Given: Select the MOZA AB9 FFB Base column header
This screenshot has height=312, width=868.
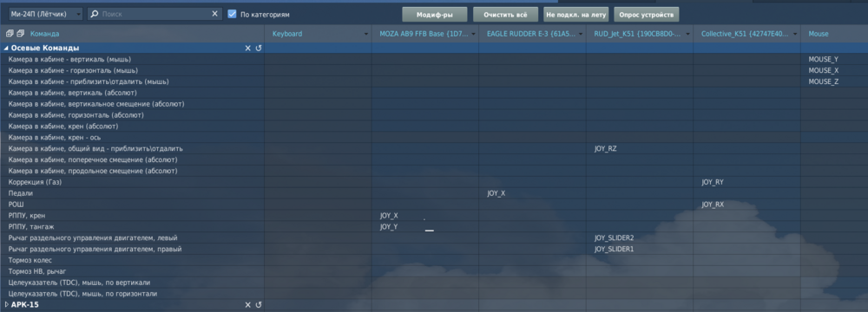Looking at the screenshot, I should pyautogui.click(x=424, y=34).
